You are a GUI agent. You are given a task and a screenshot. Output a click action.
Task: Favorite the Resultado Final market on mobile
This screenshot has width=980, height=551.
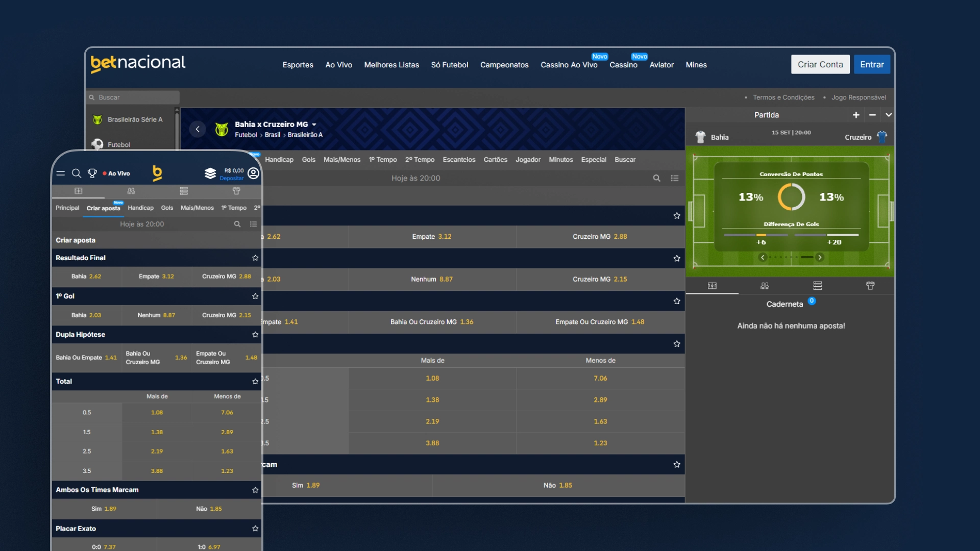[x=255, y=258]
